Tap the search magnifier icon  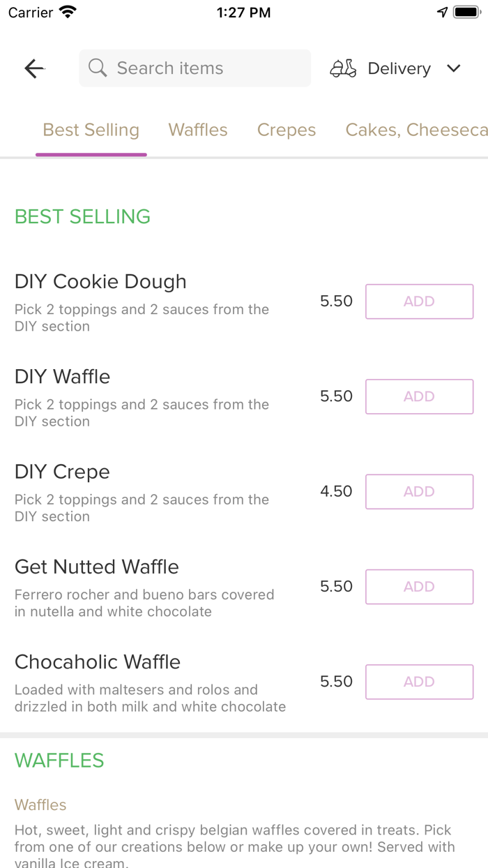click(x=98, y=68)
